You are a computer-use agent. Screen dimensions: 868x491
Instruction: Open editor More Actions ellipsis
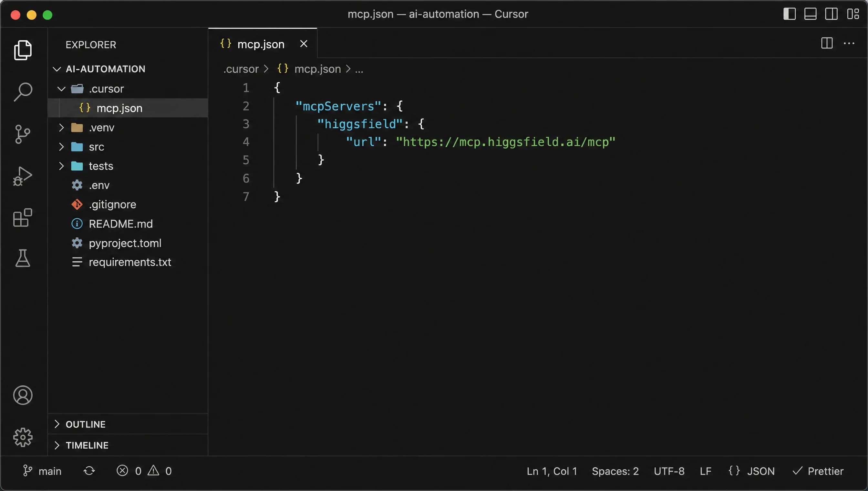click(849, 43)
